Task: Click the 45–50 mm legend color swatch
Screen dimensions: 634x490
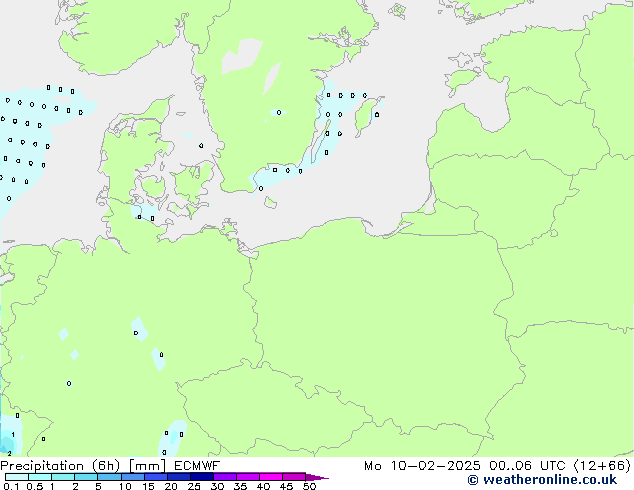Action: click(294, 477)
